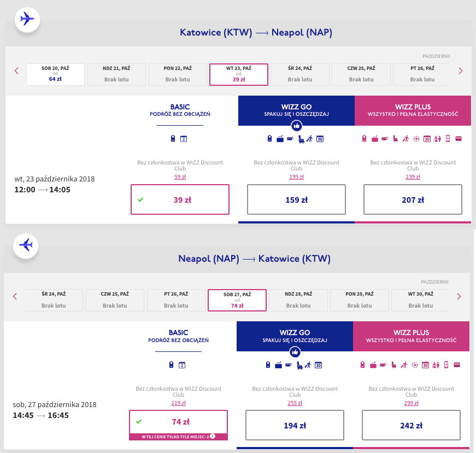Select the 194 zł WIZZ GO return fare
The width and height of the screenshot is (476, 453).
295,426
